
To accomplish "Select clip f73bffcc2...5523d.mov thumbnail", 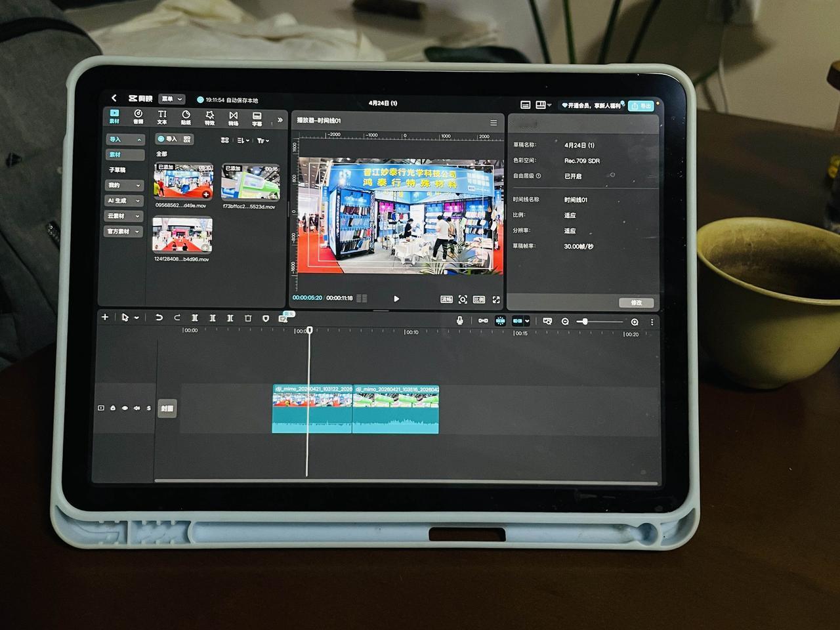I will click(x=251, y=182).
